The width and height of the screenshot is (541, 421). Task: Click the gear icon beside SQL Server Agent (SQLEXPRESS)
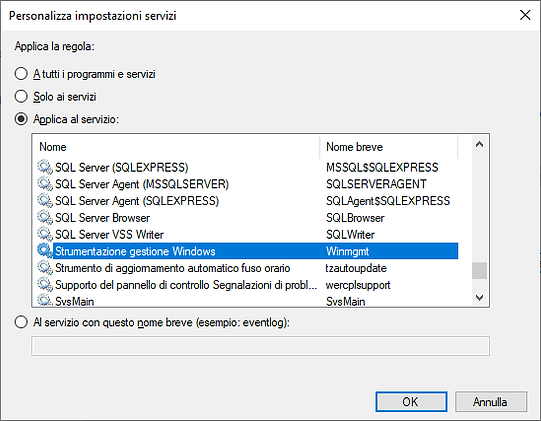tap(45, 201)
